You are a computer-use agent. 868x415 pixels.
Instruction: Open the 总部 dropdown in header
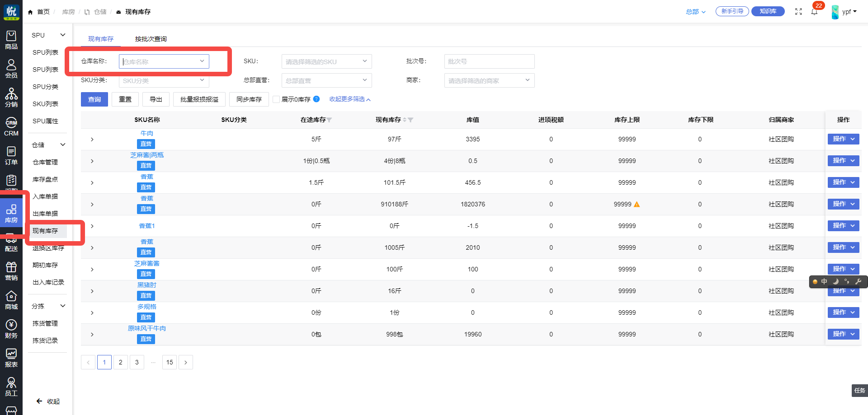695,12
